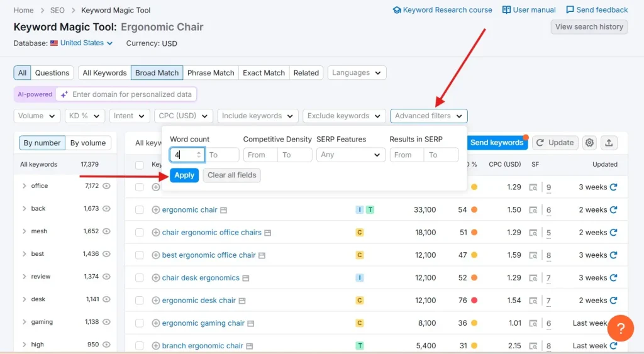Select By number grouping
Image resolution: width=644 pixels, height=354 pixels.
(42, 143)
